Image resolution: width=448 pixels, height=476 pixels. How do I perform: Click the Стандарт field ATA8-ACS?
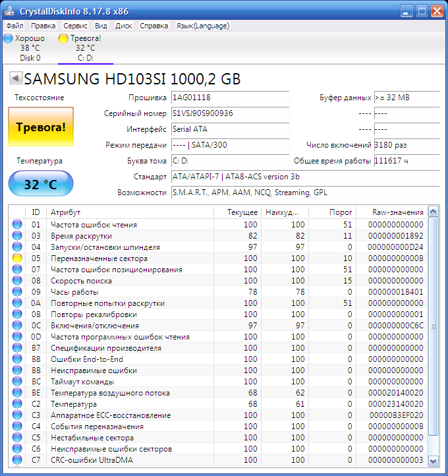[x=306, y=177]
